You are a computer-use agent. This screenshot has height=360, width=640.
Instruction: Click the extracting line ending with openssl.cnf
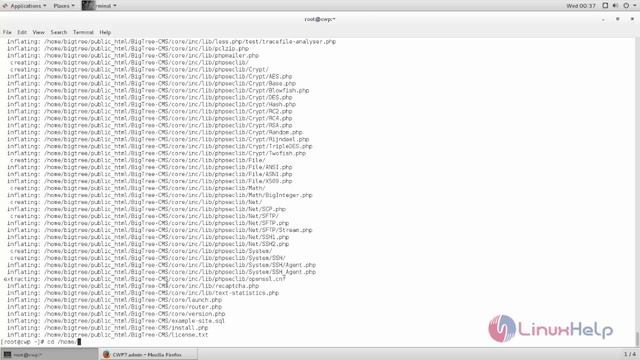(144, 279)
